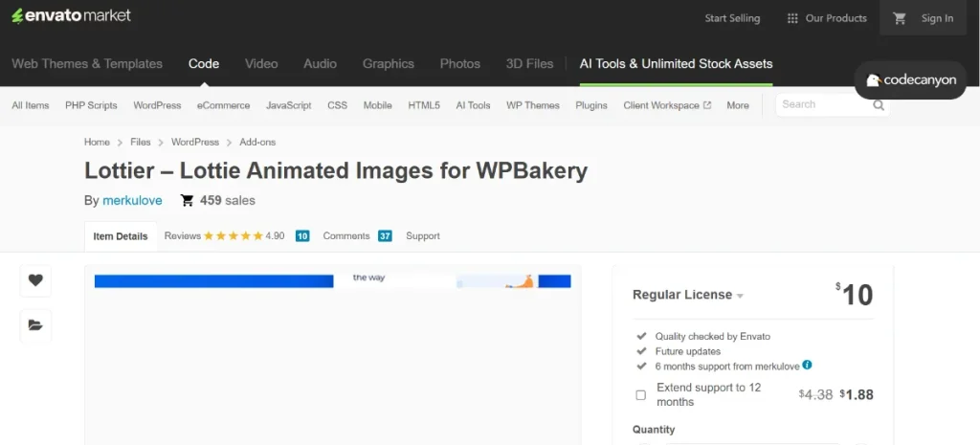This screenshot has width=980, height=445.
Task: Click the search magnifier icon
Action: [879, 105]
